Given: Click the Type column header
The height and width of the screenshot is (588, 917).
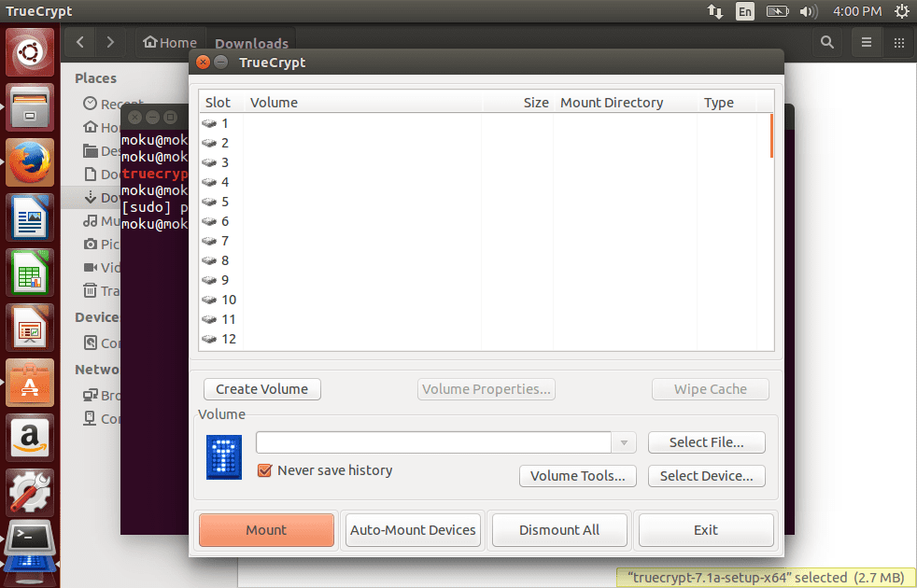Looking at the screenshot, I should 727,103.
